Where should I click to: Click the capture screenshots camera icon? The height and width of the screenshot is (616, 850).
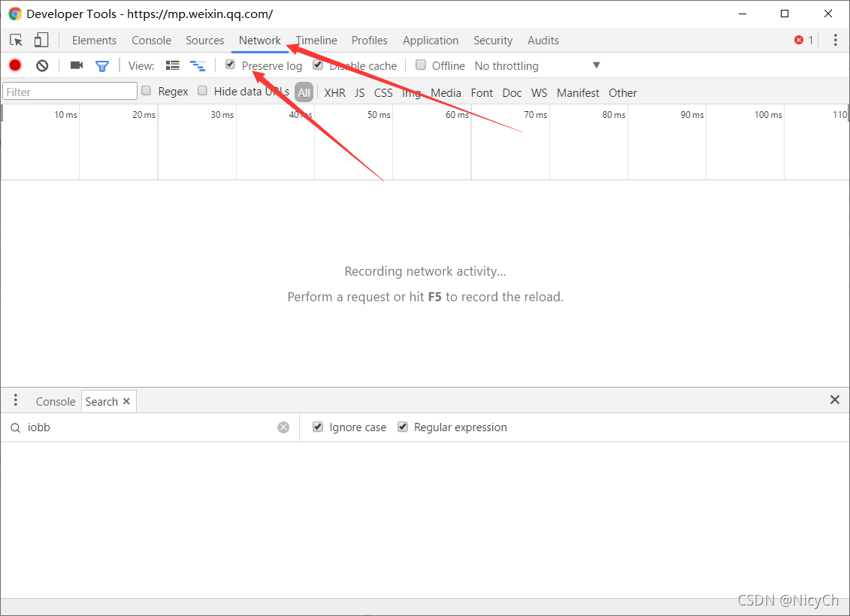pyautogui.click(x=77, y=65)
